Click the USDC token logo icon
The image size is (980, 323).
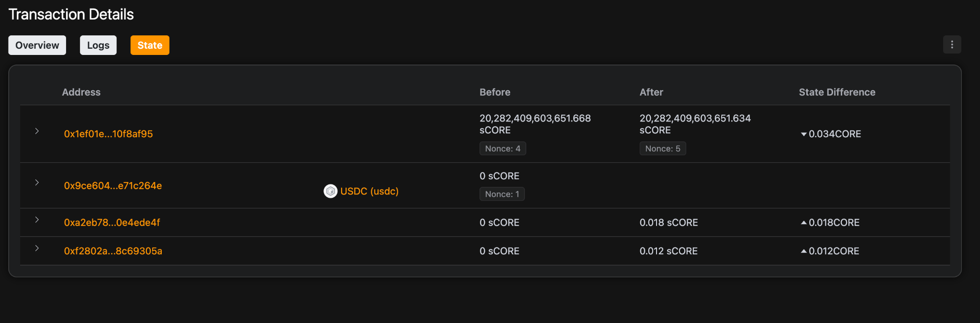coord(331,191)
